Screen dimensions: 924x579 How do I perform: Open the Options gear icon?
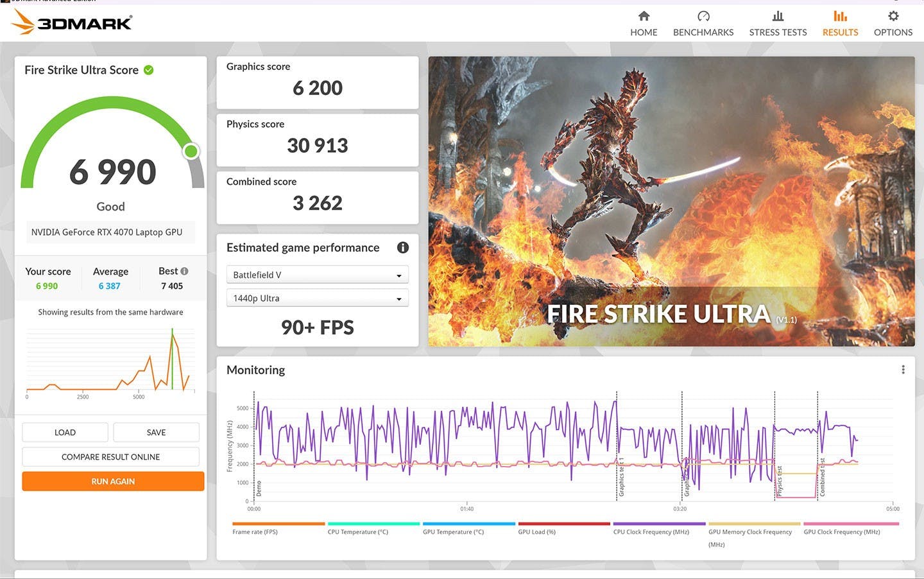(893, 16)
